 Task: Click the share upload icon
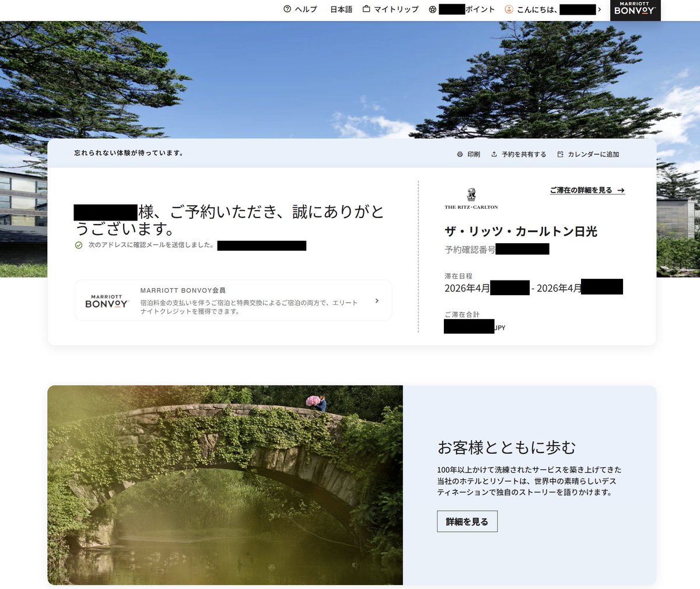point(494,155)
